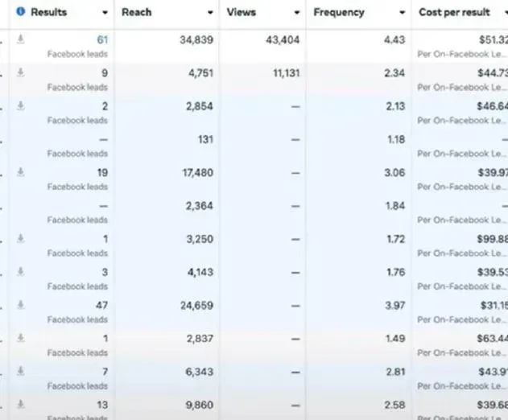Viewport: 508px width, 420px height.
Task: Open the Views column dropdown arrow
Action: point(297,13)
